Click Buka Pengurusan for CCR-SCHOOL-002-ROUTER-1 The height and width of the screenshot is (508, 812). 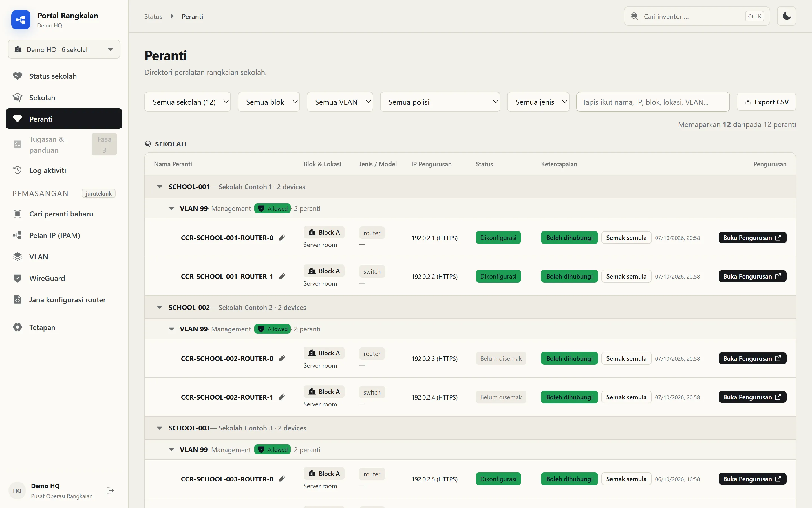point(752,397)
